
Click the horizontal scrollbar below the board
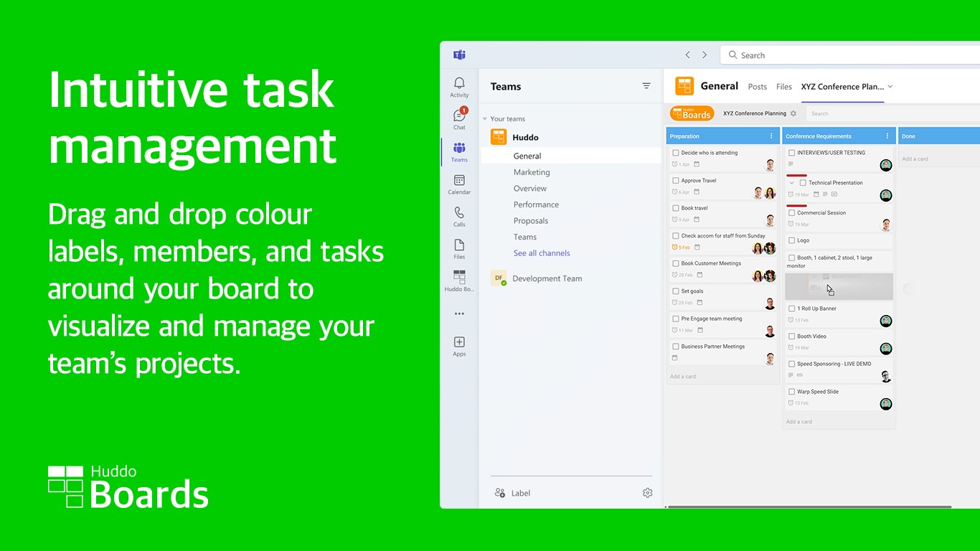pyautogui.click(x=809, y=507)
